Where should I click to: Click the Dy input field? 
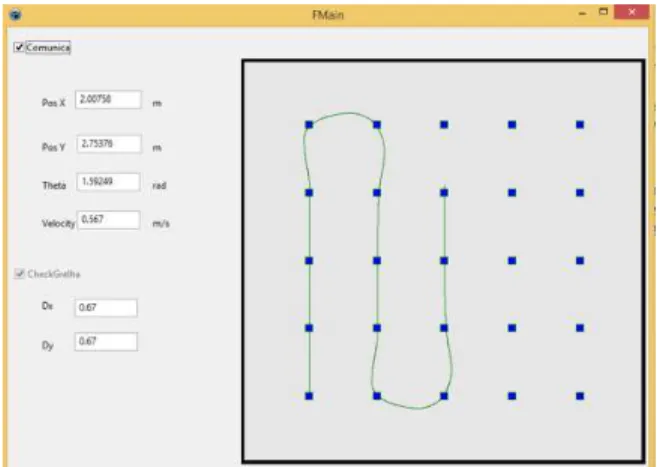[x=106, y=342]
